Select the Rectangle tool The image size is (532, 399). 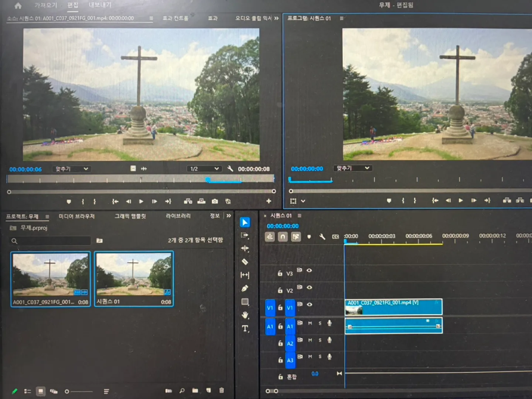click(245, 302)
